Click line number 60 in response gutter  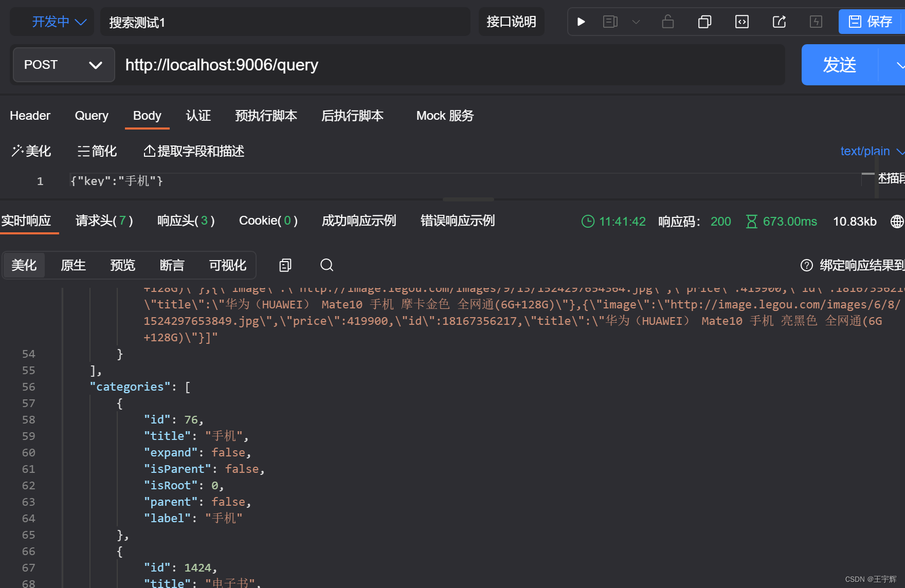point(29,452)
